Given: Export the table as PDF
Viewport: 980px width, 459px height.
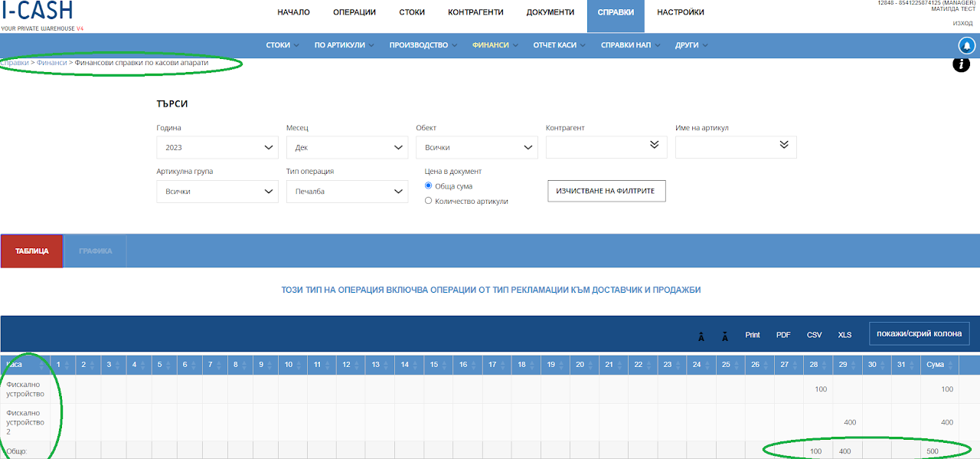Looking at the screenshot, I should 783,335.
